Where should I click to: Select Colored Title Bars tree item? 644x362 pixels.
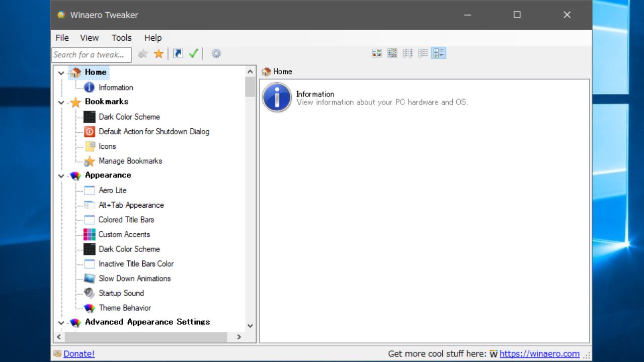click(x=126, y=220)
